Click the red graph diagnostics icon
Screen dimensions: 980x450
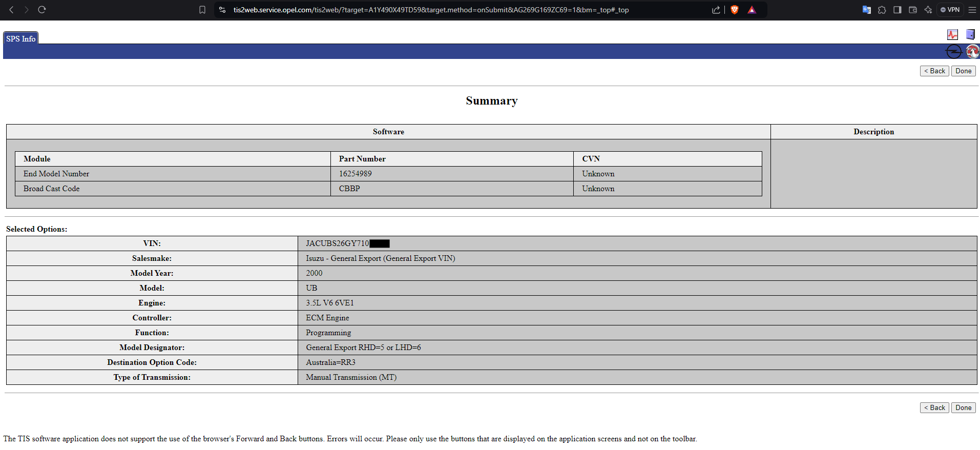pyautogui.click(x=952, y=35)
